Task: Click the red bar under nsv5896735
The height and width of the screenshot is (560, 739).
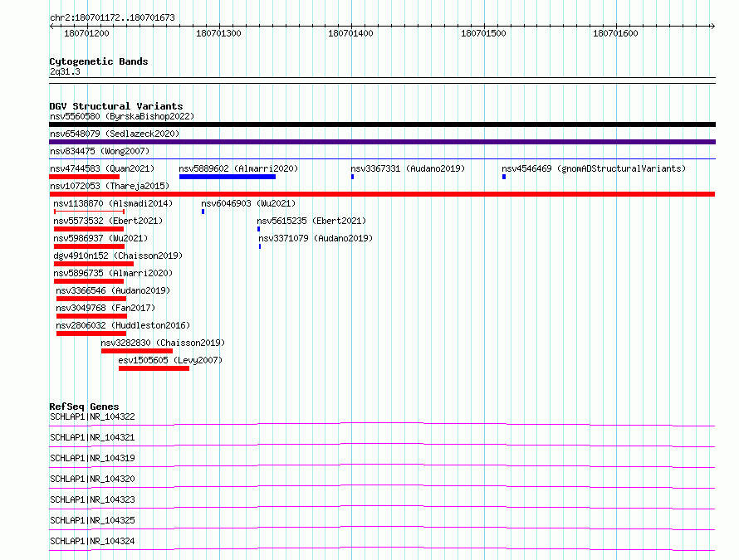Action: (89, 281)
